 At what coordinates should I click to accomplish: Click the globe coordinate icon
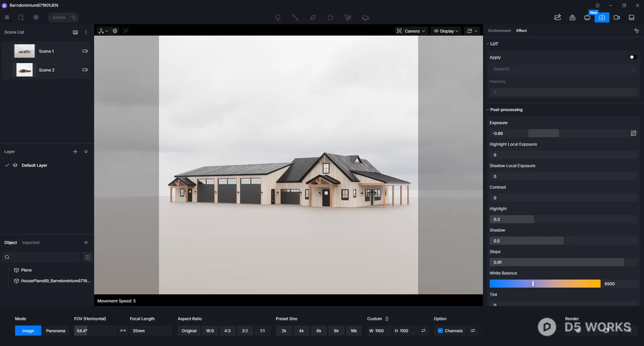point(115,31)
